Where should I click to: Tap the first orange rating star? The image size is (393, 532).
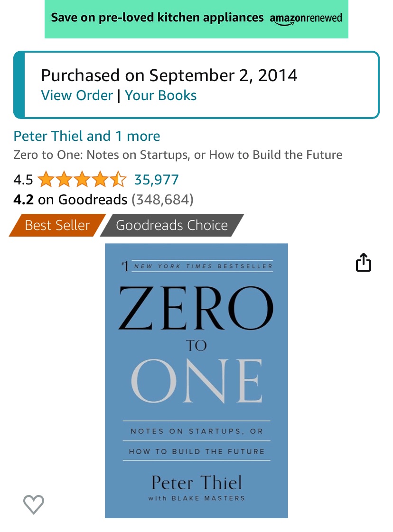(x=46, y=180)
